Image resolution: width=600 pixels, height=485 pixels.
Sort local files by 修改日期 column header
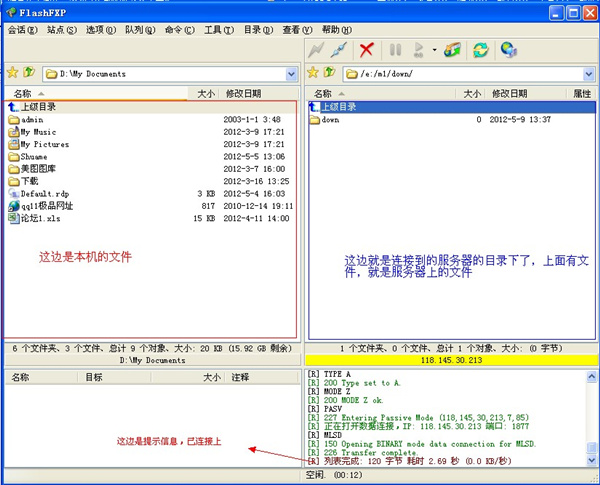(x=243, y=93)
